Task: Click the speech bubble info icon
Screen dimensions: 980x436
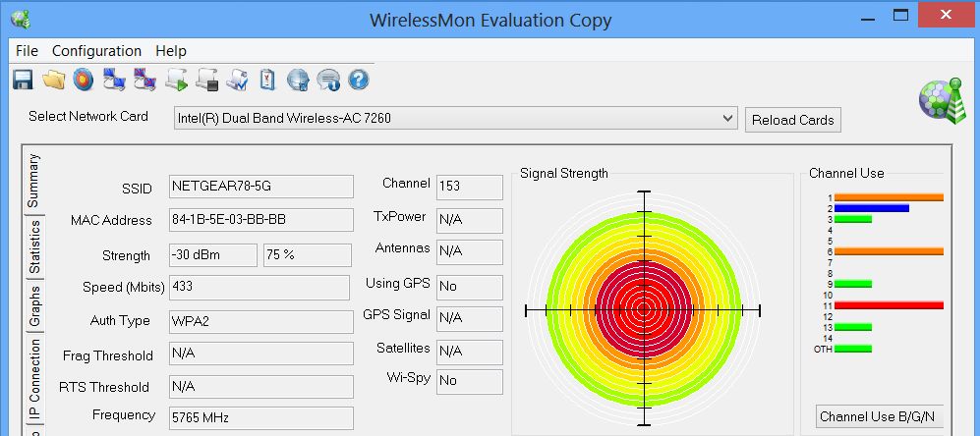Action: (328, 80)
